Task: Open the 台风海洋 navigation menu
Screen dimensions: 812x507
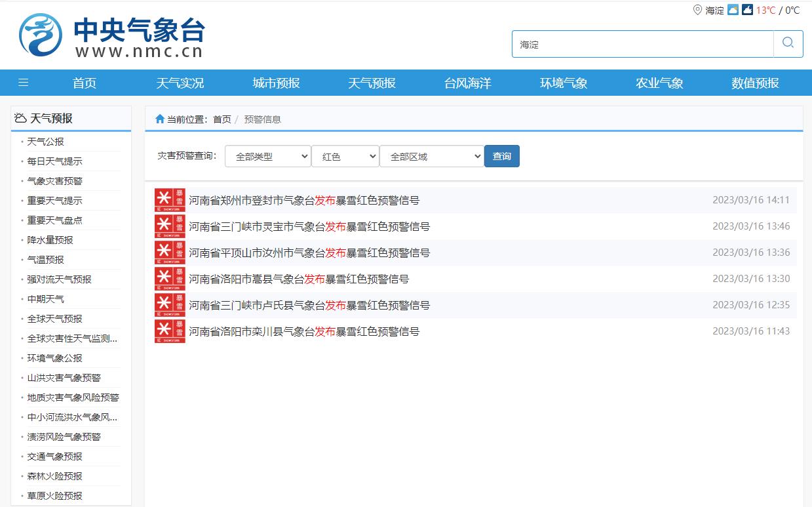Action: coord(467,83)
